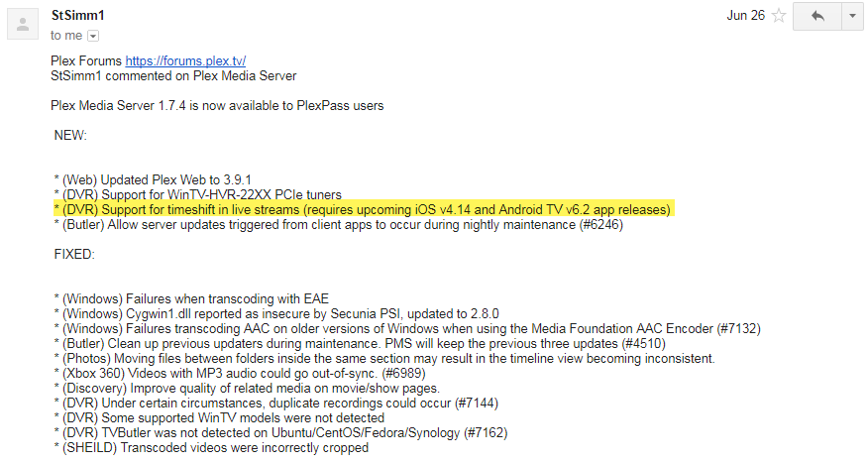
Task: Click the "FIXED:" heading
Action: (74, 255)
